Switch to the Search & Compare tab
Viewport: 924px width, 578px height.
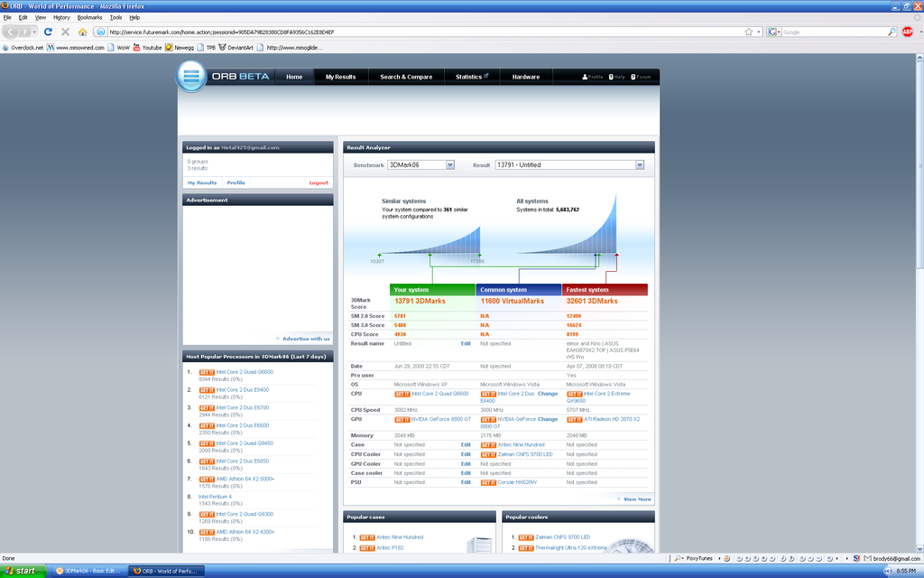tap(406, 77)
